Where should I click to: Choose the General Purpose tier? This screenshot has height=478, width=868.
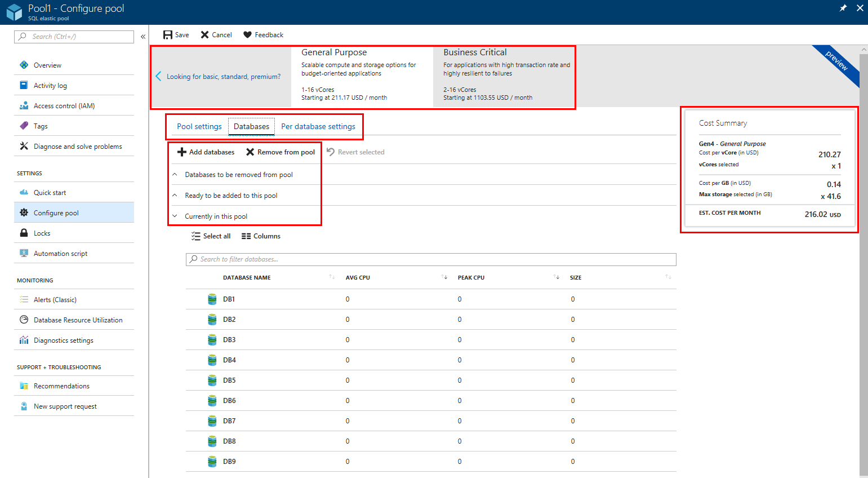[362, 77]
